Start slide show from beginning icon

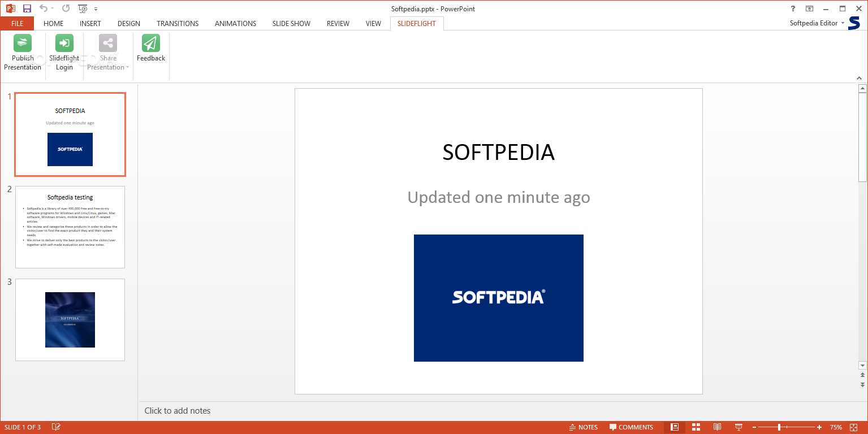[x=83, y=8]
